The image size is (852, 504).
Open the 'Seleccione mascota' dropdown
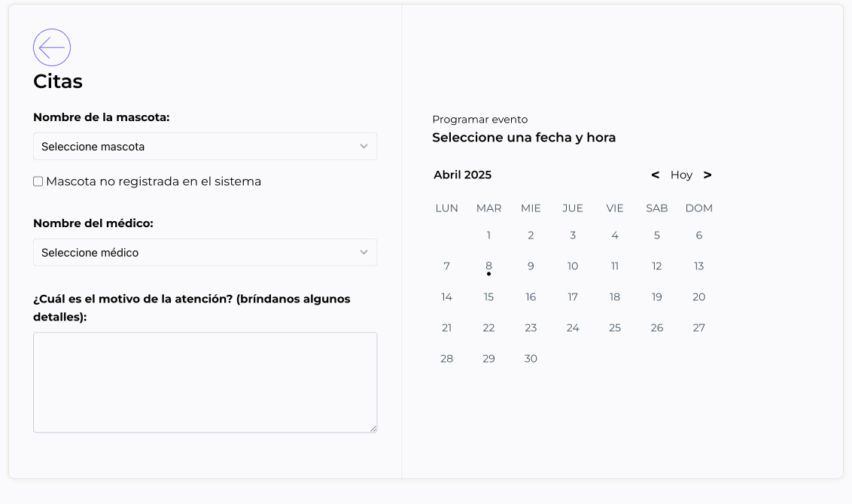click(x=205, y=147)
